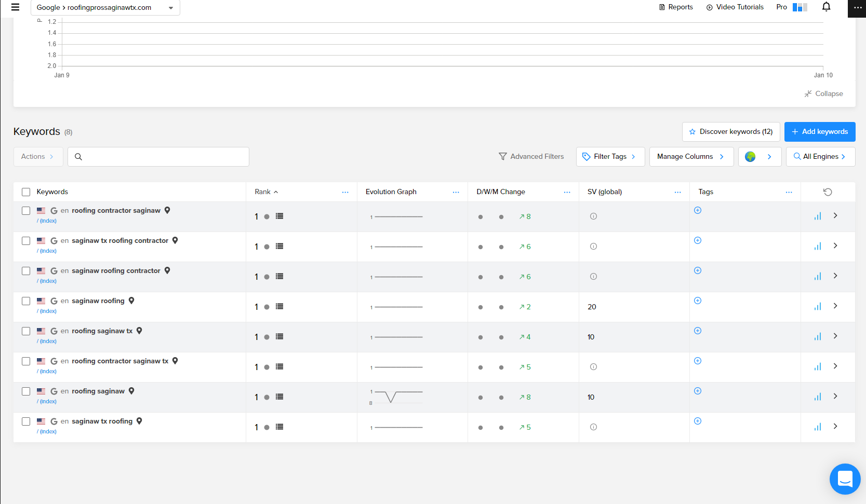Expand the Manage Columns dropdown
This screenshot has height=504, width=866.
point(691,157)
